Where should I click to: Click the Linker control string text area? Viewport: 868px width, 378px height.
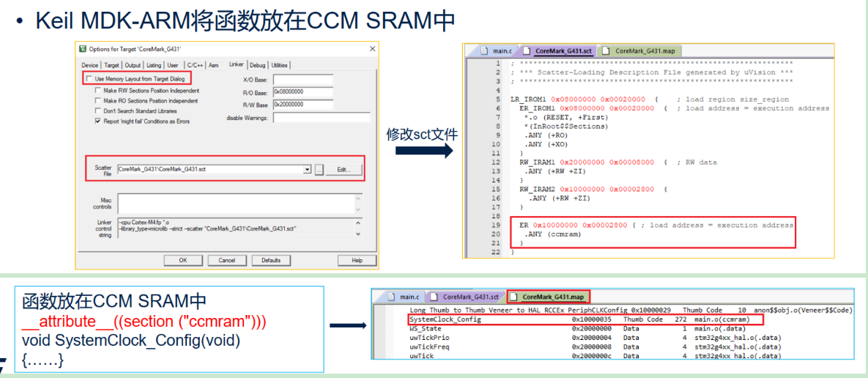(236, 228)
